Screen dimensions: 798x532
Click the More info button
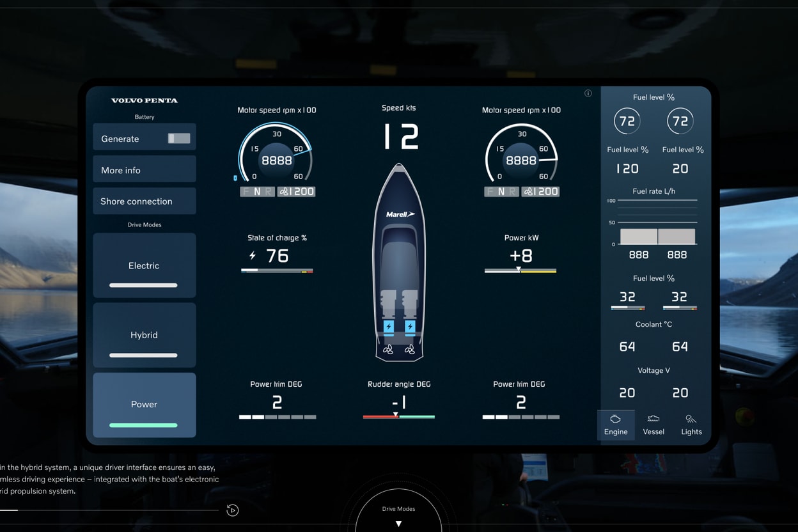[x=144, y=169]
